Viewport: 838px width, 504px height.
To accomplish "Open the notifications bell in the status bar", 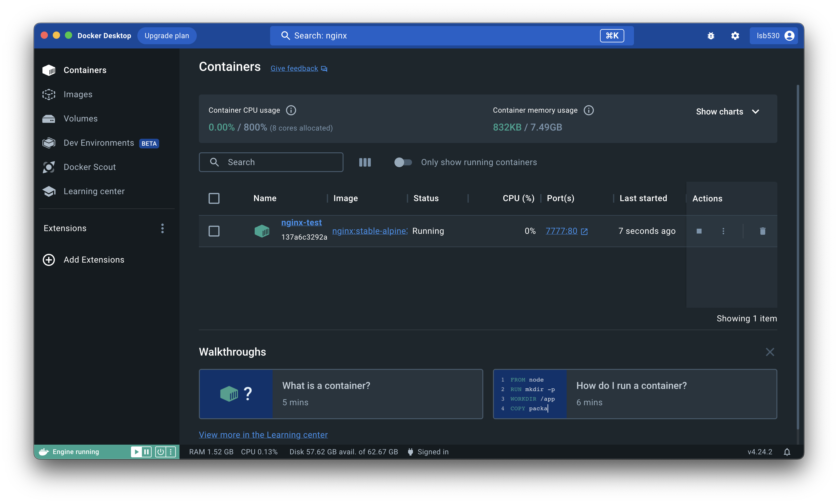I will [787, 452].
